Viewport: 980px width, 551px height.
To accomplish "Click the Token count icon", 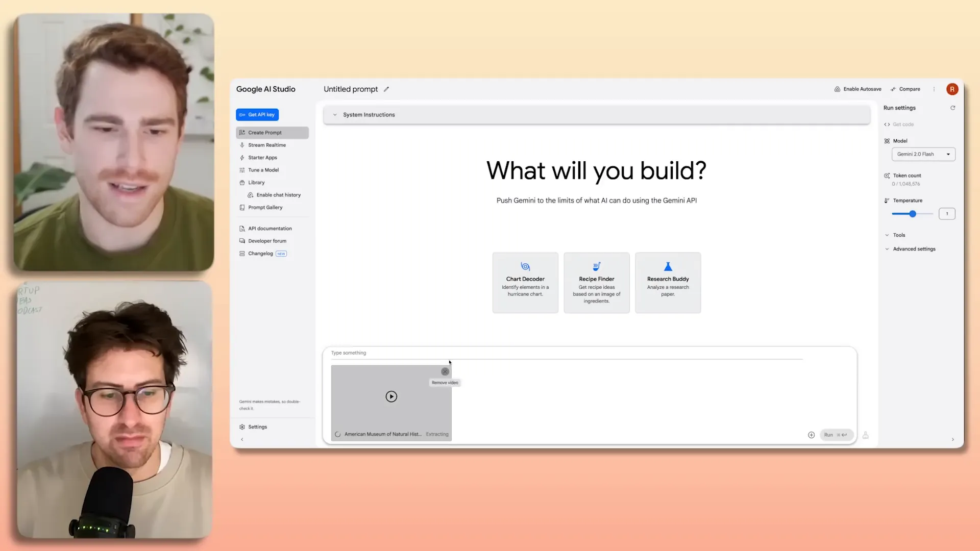I will [887, 176].
